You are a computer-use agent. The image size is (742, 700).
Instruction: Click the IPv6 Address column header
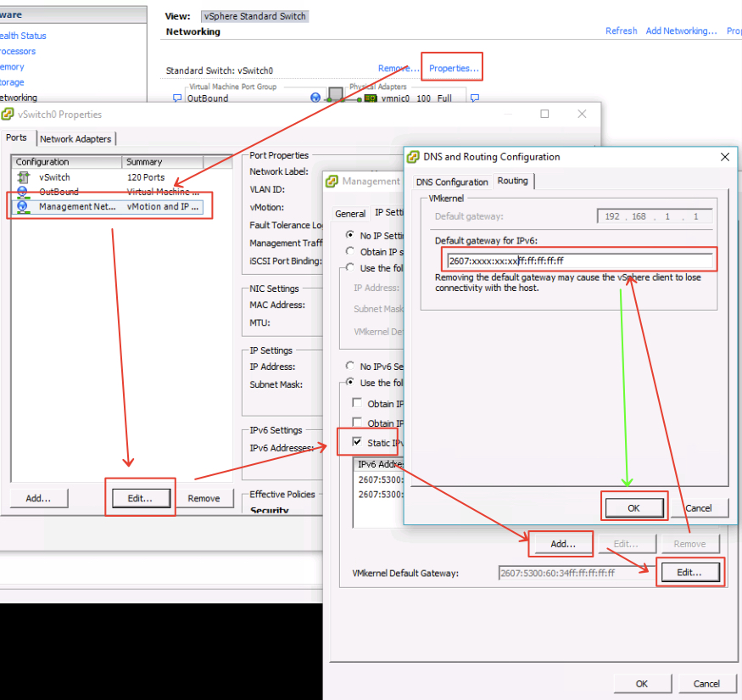[380, 464]
